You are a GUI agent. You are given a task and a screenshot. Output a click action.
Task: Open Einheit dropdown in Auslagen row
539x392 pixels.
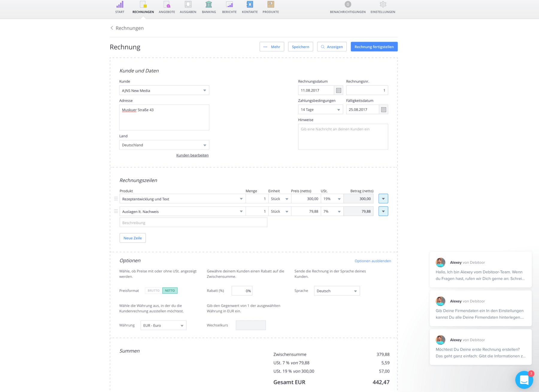280,211
